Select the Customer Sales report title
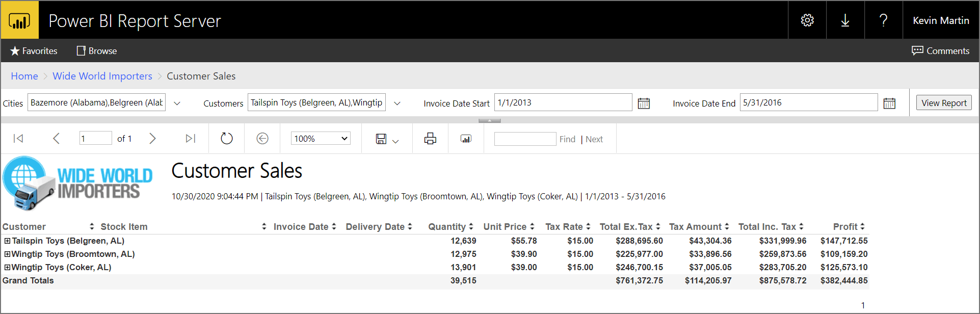Image resolution: width=980 pixels, height=314 pixels. click(236, 171)
